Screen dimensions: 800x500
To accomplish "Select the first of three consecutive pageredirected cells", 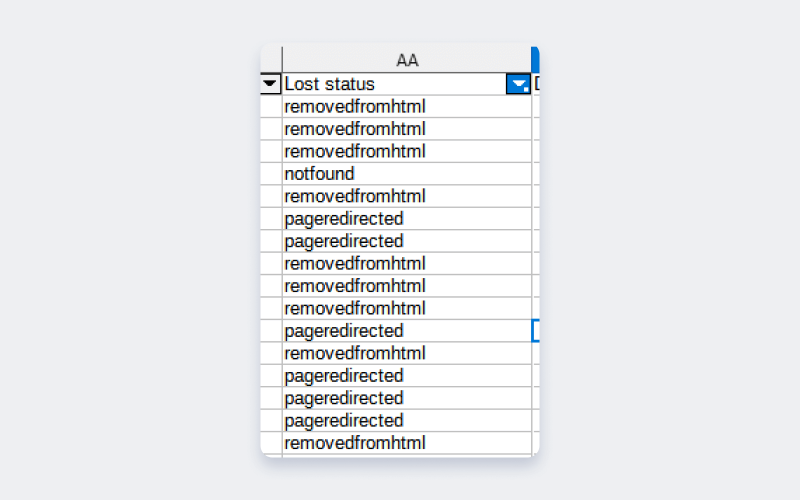I will click(x=407, y=376).
